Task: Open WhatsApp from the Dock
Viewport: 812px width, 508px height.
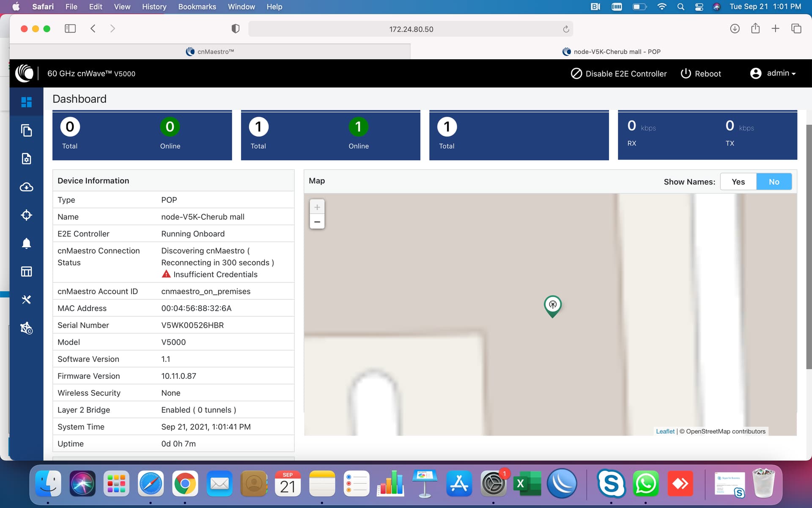Action: coord(645,483)
